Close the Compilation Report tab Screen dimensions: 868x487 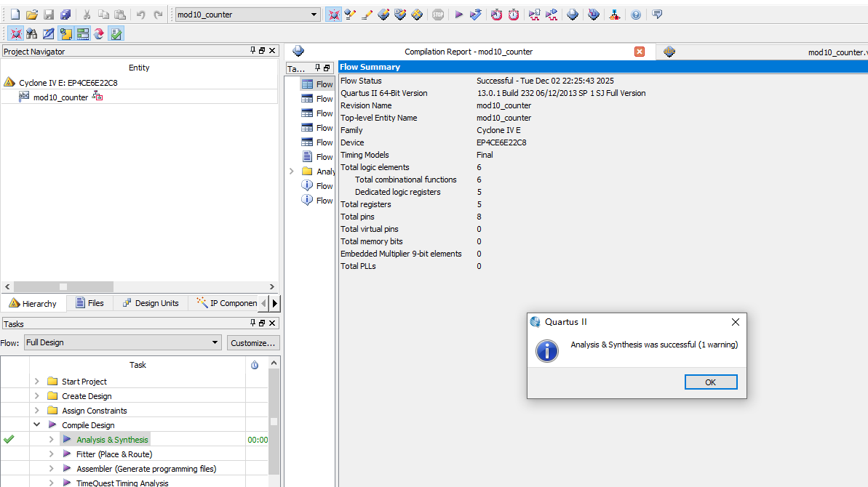(640, 52)
